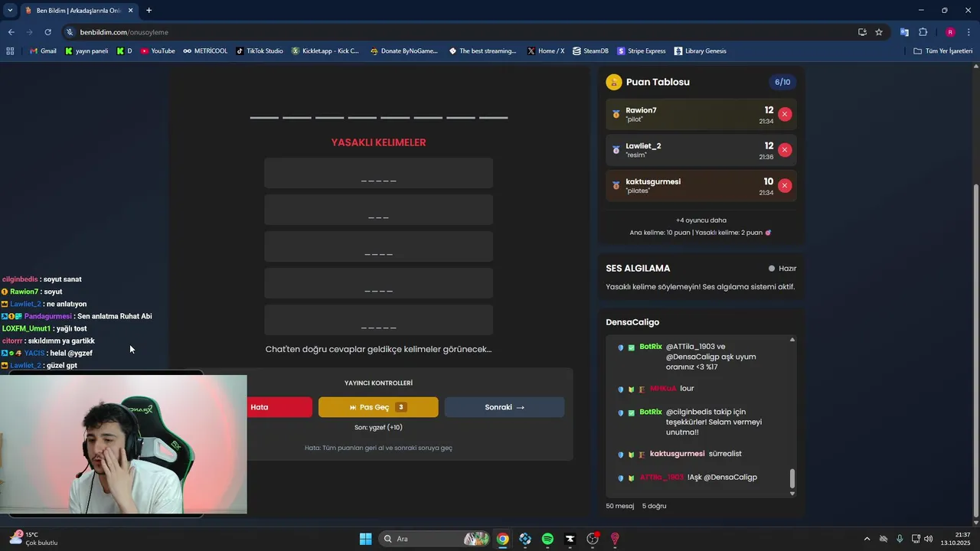Bookmark this page with the star icon
The width and height of the screenshot is (980, 551).
879,32
